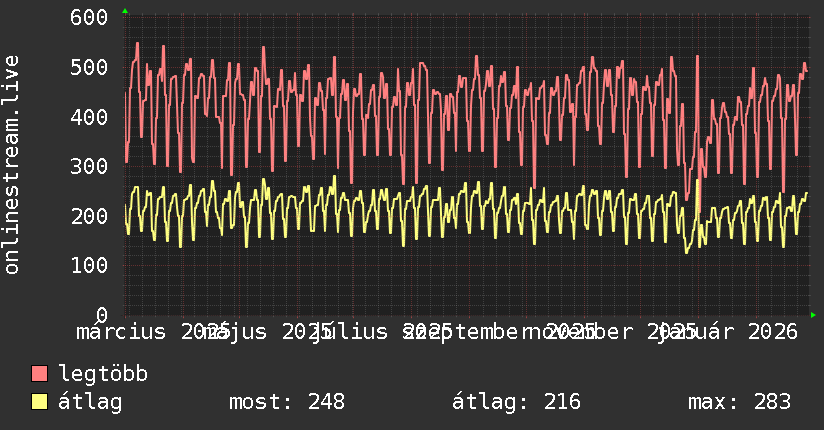Screen dimensions: 824x430
Task: Click the green arrow ending the x-axis
Action: 813,315
